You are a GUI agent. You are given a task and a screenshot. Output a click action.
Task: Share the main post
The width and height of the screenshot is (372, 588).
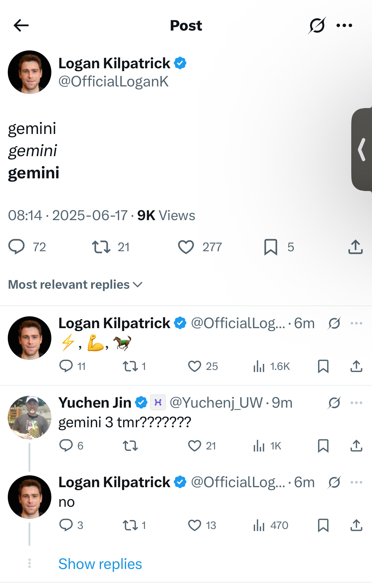(x=355, y=247)
